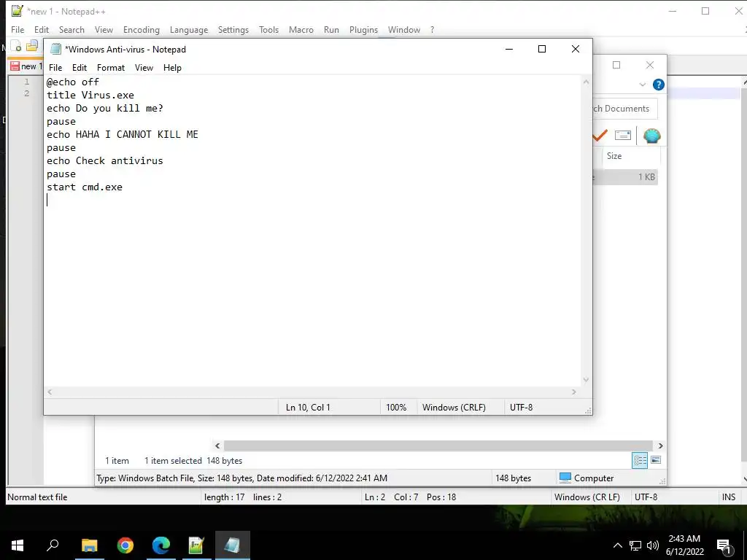Open Notepad++ question mark menu
Viewport: 747px width, 560px height.
[x=432, y=29]
